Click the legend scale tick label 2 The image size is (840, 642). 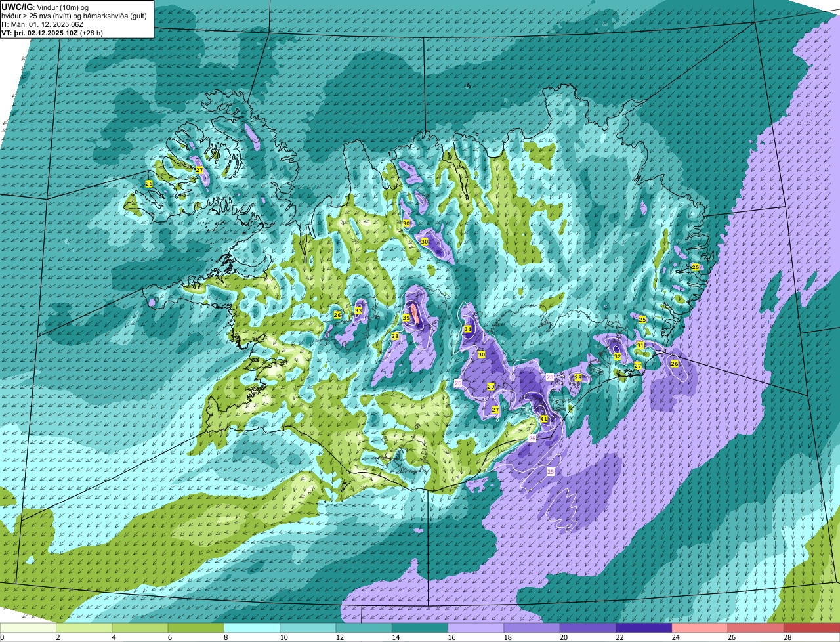tap(58, 637)
